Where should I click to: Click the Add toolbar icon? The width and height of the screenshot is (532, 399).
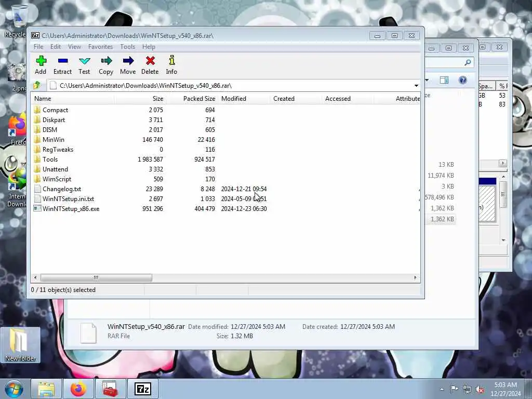[x=41, y=61]
